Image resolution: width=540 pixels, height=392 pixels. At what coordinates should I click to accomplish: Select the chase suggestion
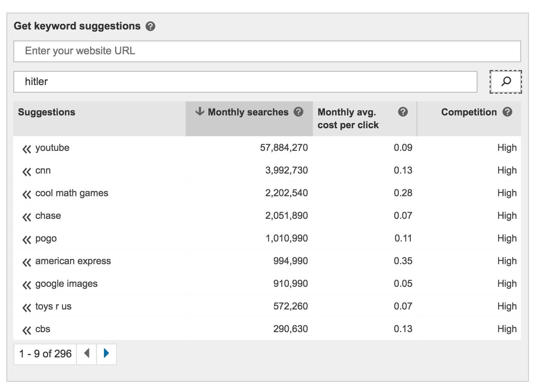pos(48,216)
